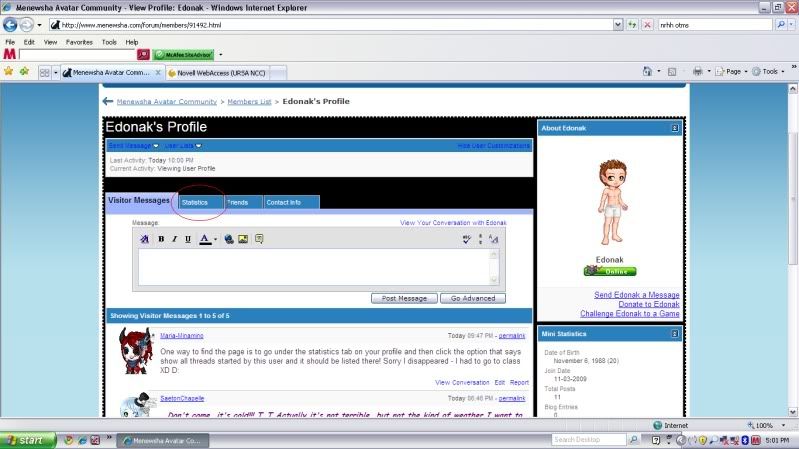Click the RSS feeds icon
799x449 pixels.
pos(672,72)
